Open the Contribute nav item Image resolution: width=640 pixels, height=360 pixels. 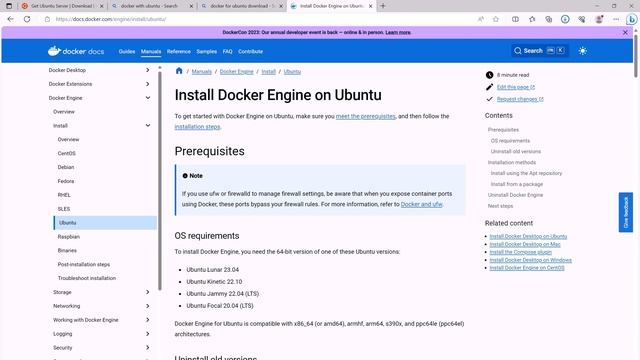point(251,51)
